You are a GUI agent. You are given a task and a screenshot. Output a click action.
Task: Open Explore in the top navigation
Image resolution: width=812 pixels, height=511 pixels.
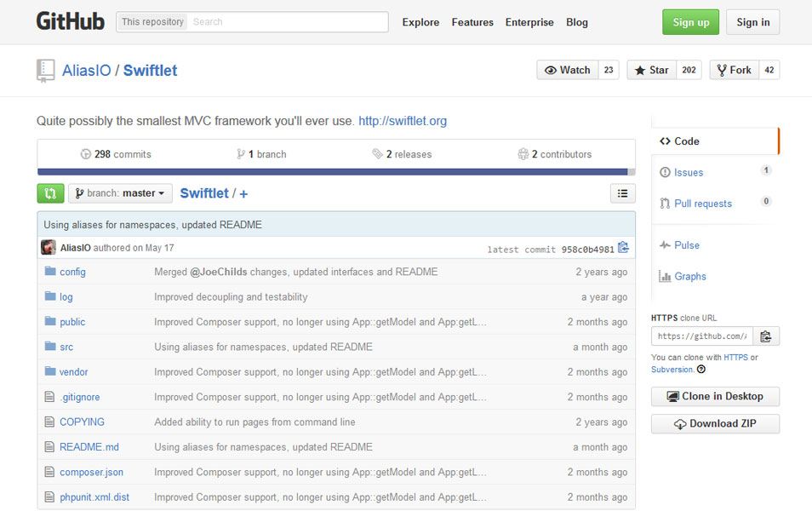[x=420, y=22]
